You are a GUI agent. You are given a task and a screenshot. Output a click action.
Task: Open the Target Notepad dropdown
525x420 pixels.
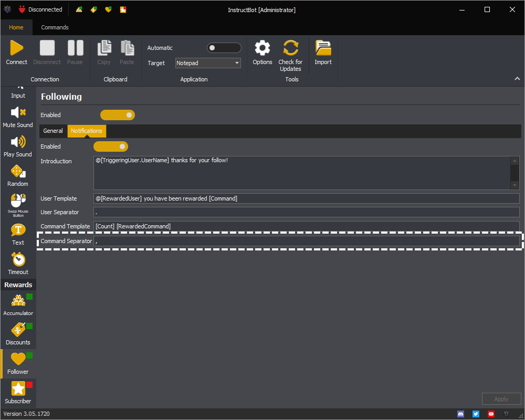tap(208, 63)
